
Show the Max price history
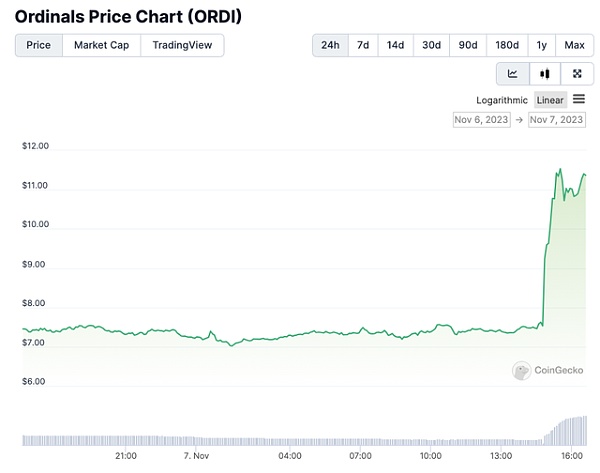[x=574, y=45]
